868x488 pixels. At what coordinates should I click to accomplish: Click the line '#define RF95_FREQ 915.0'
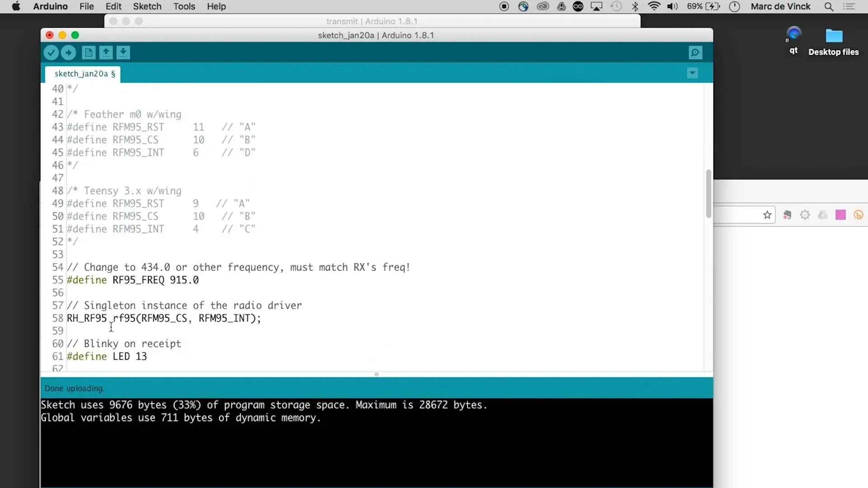click(133, 280)
